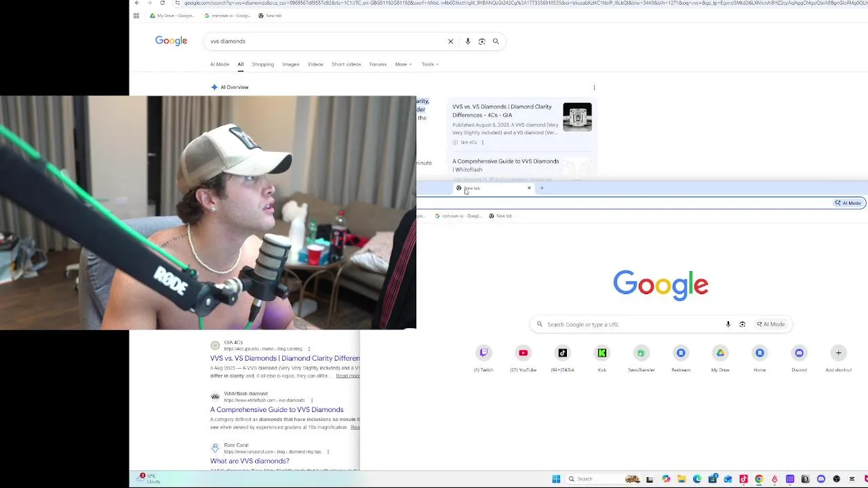Screen dimensions: 868x488
Task: Open AI Overview three-dot options menu
Action: pos(594,87)
